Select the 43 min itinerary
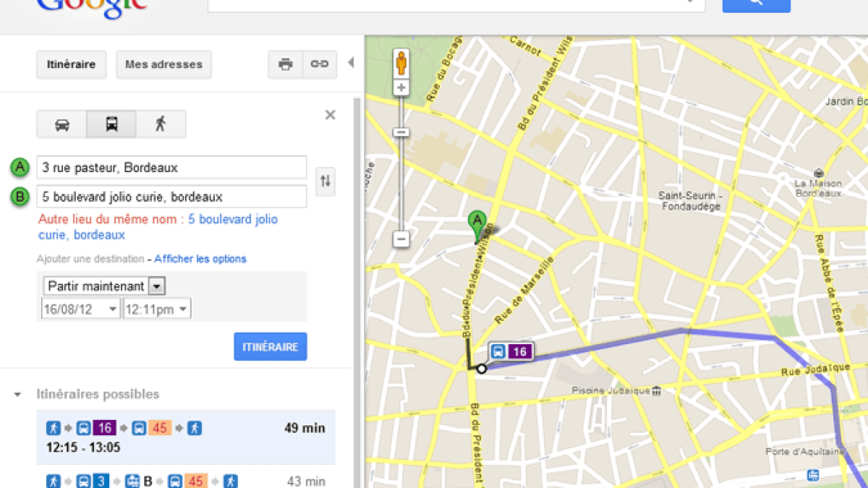Viewport: 868px width, 488px height. tap(186, 479)
